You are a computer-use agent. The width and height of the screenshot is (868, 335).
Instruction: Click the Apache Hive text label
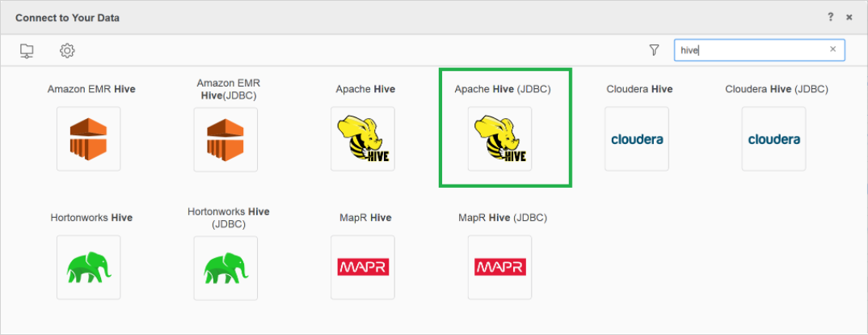[x=365, y=89]
